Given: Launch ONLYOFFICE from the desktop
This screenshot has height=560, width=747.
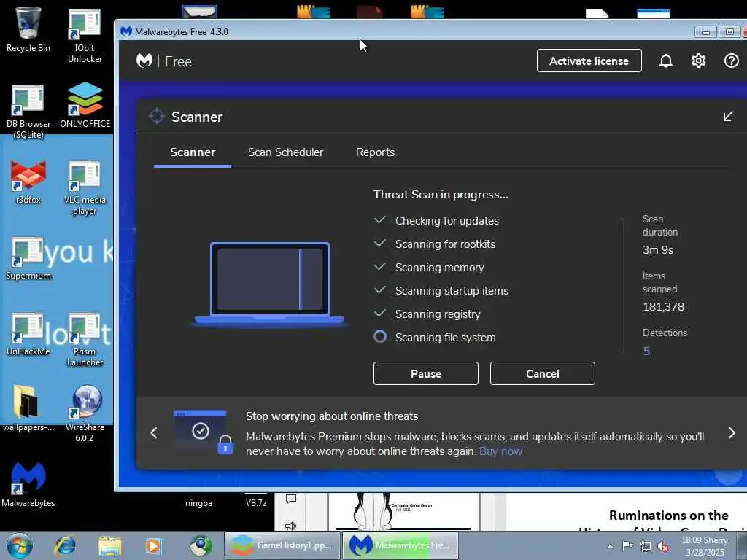Looking at the screenshot, I should pos(85,106).
